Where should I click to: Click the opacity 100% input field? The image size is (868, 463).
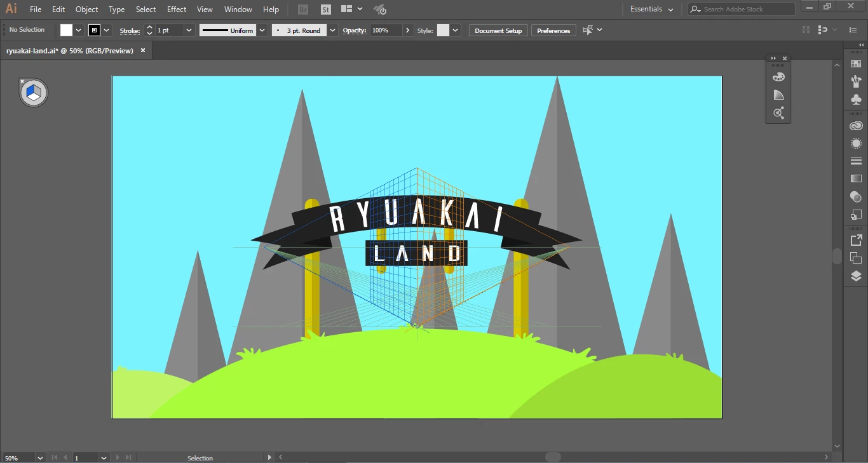386,30
